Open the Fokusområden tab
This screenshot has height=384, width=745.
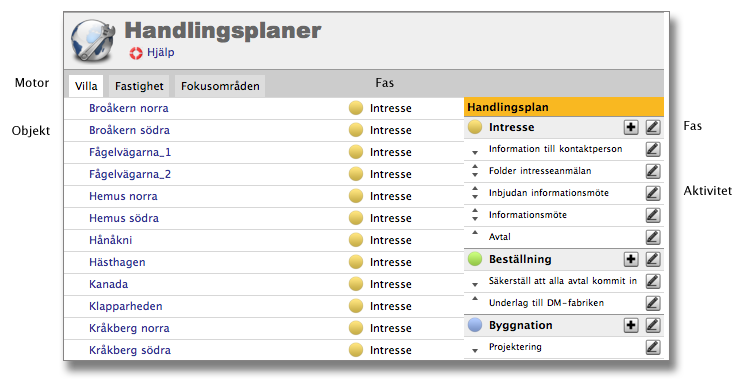click(220, 86)
